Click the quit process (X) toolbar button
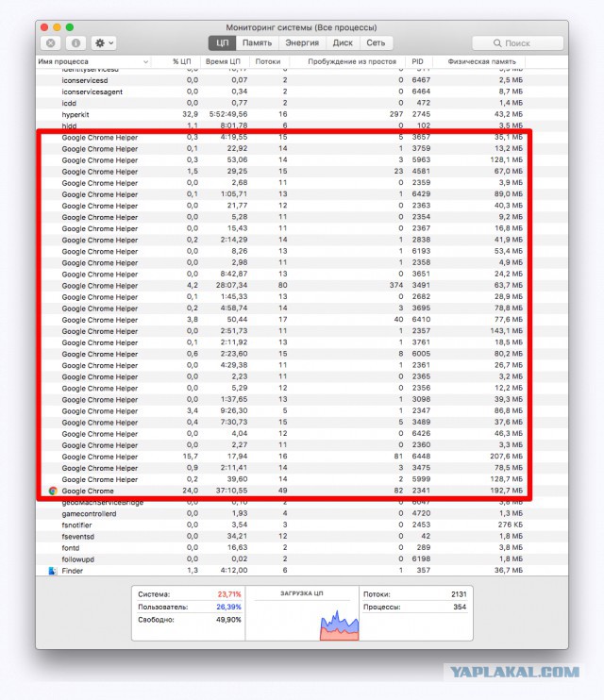 tap(51, 42)
